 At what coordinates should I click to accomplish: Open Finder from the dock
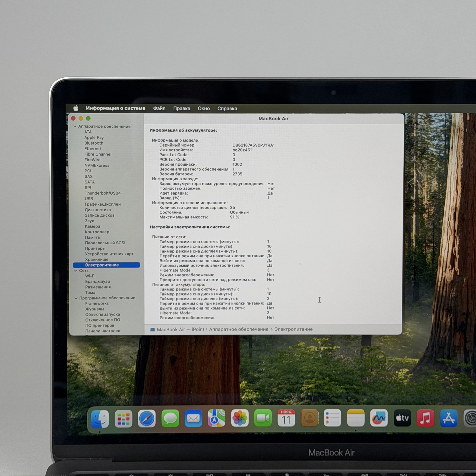click(x=100, y=419)
